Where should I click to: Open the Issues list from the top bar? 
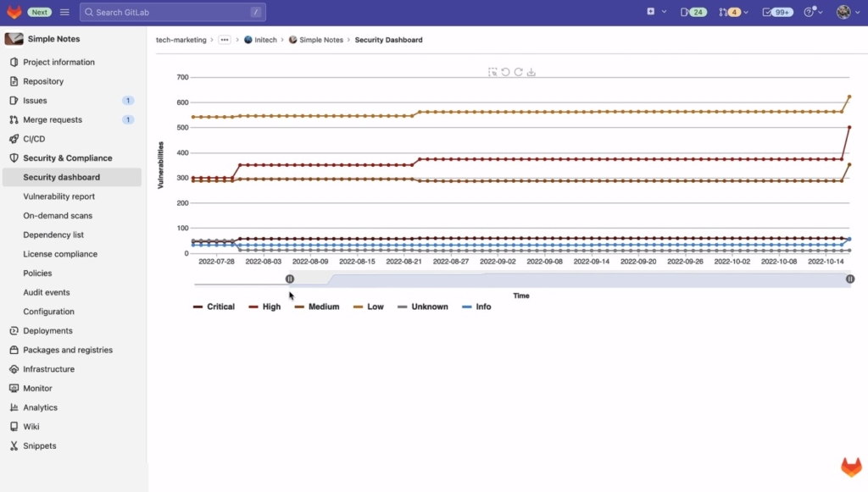[x=694, y=12]
